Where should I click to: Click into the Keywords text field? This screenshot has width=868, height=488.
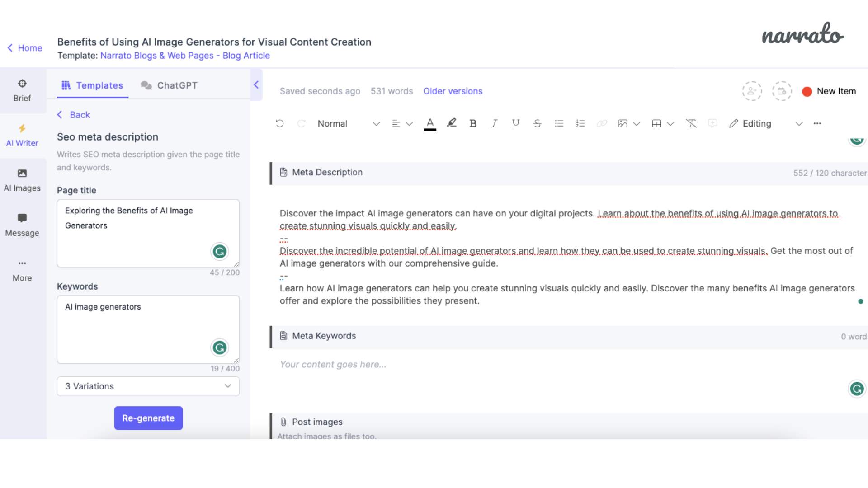[x=148, y=329]
